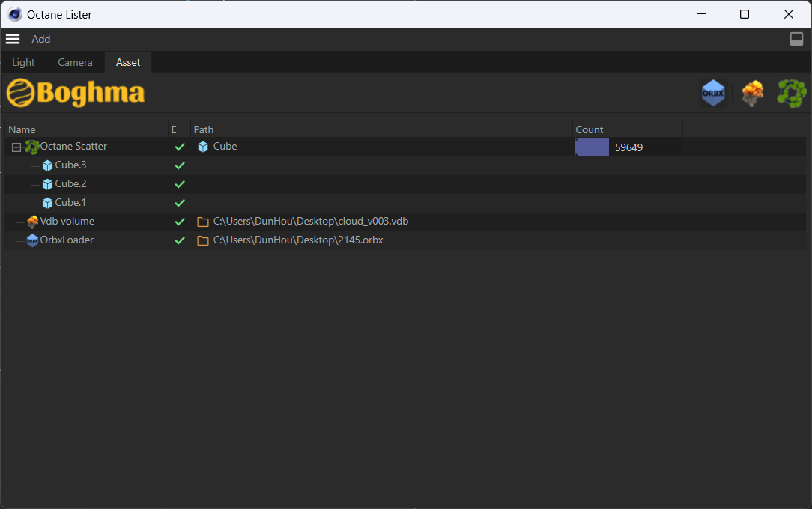Toggle the enable checkmark for Cube.3
The height and width of the screenshot is (509, 812).
pyautogui.click(x=180, y=165)
